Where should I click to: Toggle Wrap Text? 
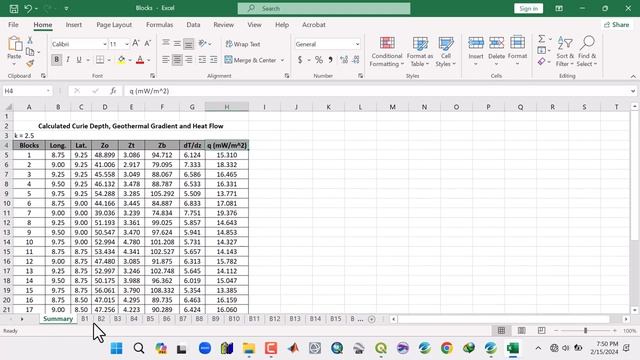(243, 44)
